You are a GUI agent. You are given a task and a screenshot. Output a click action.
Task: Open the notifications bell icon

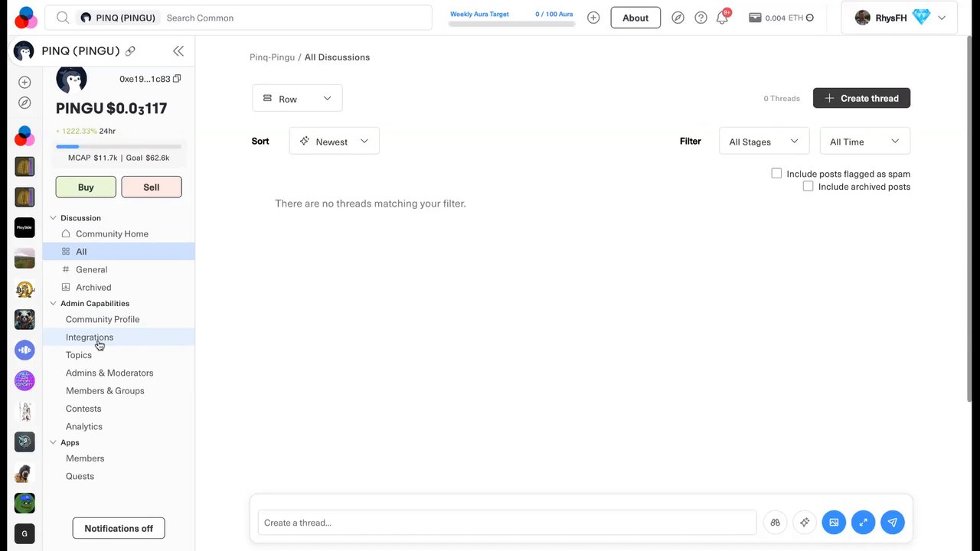722,18
